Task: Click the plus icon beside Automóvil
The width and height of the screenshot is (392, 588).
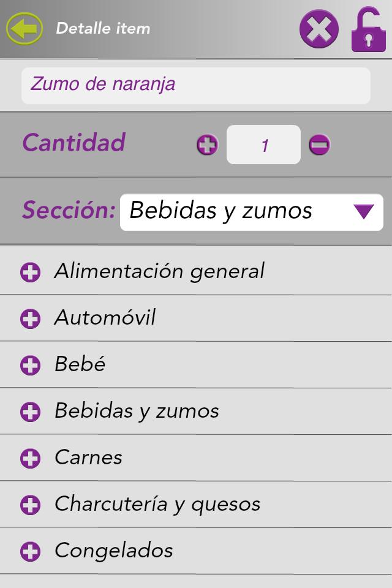Action: click(30, 318)
